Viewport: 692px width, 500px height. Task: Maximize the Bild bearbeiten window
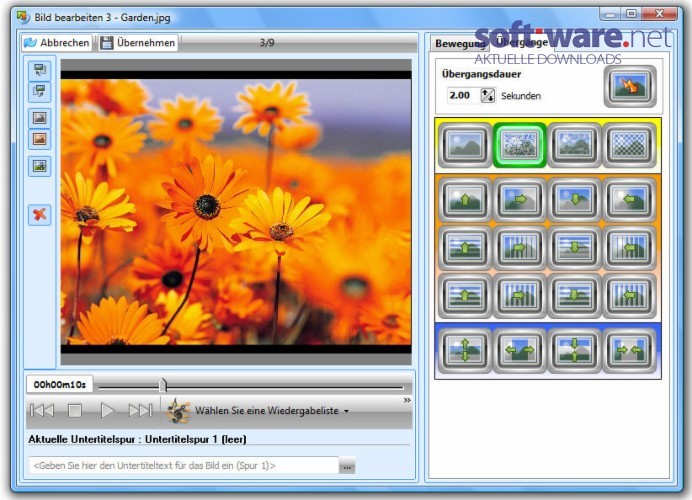point(632,14)
